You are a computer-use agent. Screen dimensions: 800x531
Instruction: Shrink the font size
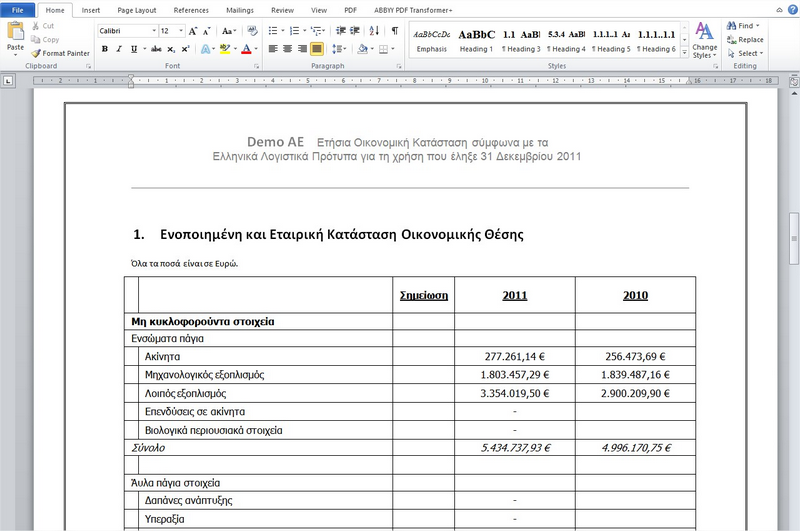206,31
